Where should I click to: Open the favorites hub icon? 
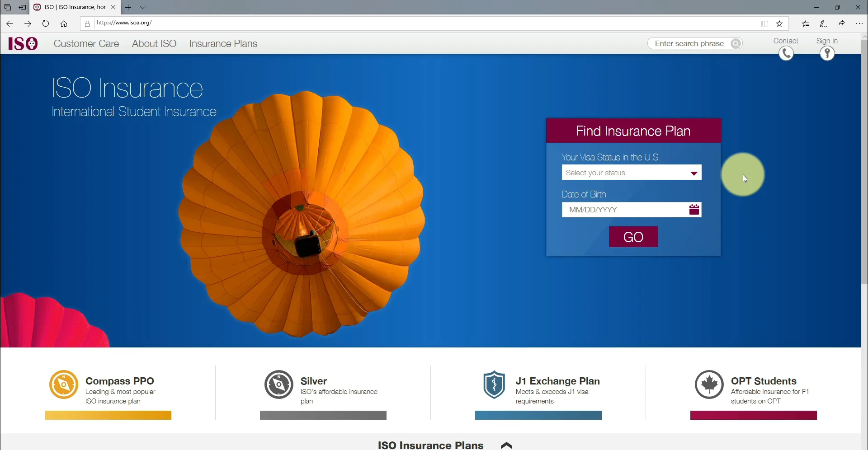pyautogui.click(x=805, y=23)
